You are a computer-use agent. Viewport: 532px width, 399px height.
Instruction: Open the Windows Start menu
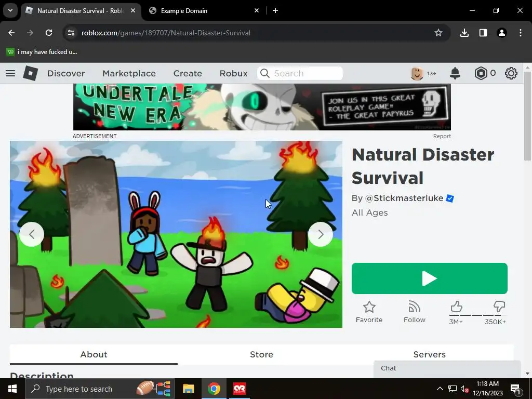[x=12, y=389]
